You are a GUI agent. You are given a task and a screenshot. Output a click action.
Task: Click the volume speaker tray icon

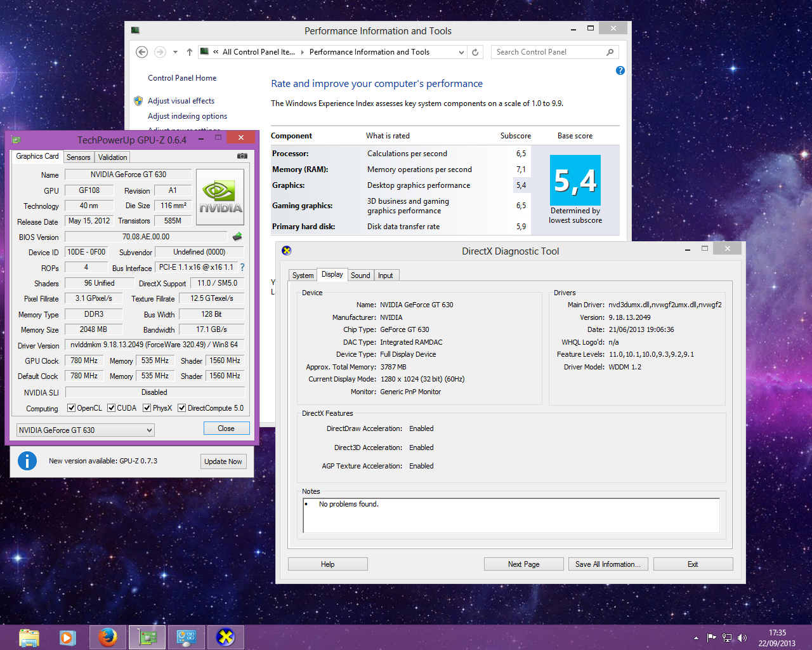742,638
